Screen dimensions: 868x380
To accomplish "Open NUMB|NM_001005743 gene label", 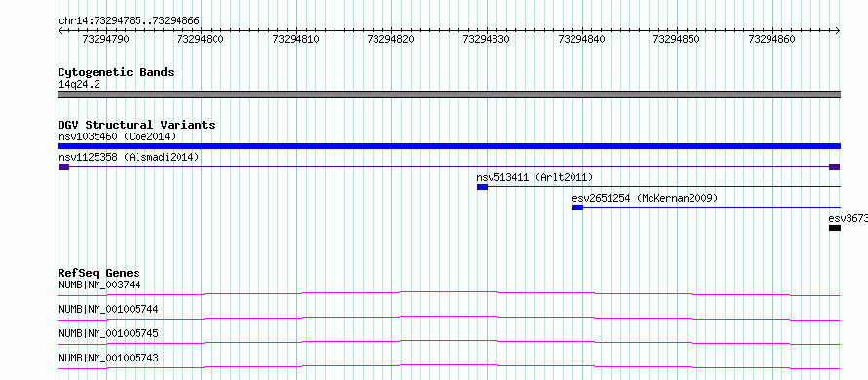I will tap(108, 358).
